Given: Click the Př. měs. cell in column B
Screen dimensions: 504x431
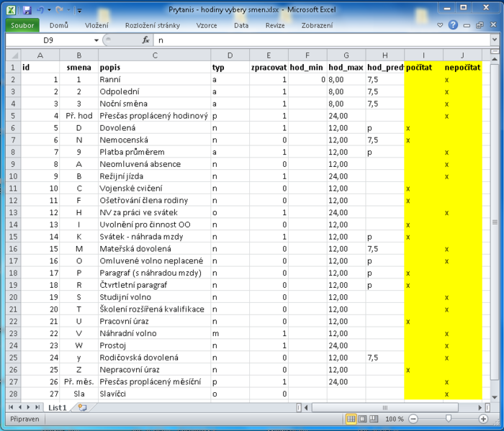Looking at the screenshot, I should [78, 382].
